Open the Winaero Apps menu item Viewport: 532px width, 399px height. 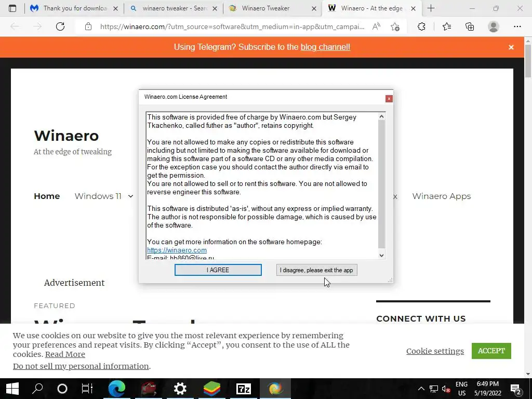(442, 196)
